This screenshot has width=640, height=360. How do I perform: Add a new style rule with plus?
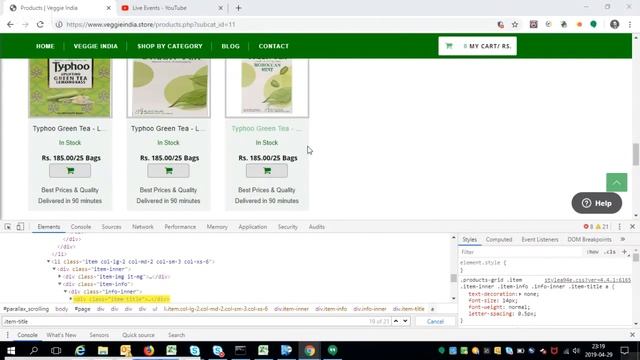coord(624,252)
